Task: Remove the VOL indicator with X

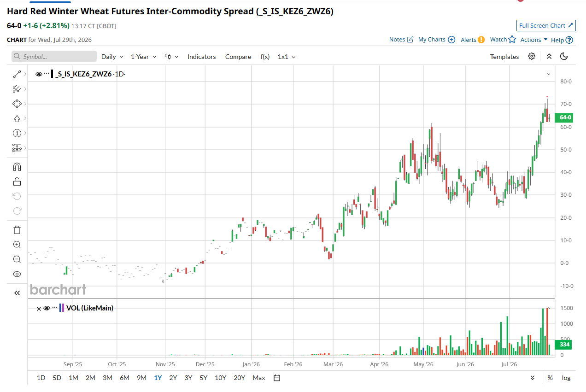Action: point(39,308)
